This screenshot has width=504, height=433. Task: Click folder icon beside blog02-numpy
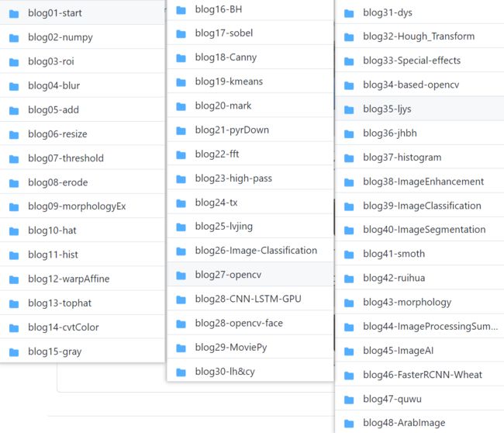[x=14, y=38]
